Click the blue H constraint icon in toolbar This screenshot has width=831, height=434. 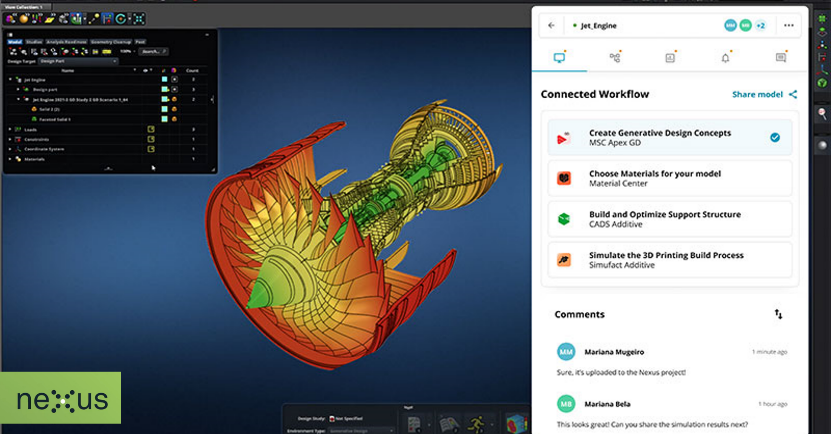[107, 19]
